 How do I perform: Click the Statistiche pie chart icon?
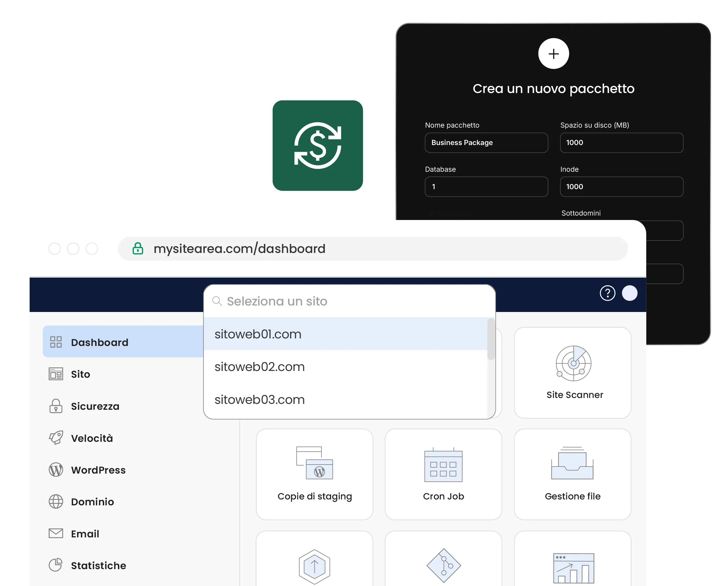(x=55, y=565)
